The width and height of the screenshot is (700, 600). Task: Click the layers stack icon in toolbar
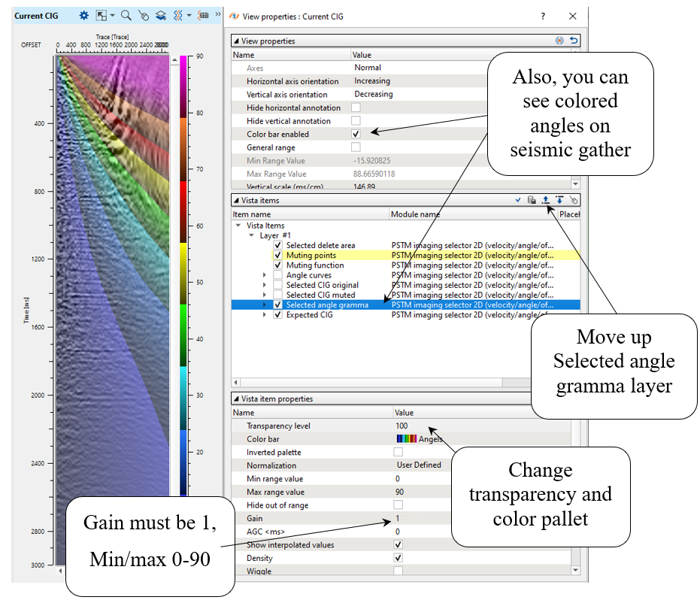pyautogui.click(x=161, y=15)
